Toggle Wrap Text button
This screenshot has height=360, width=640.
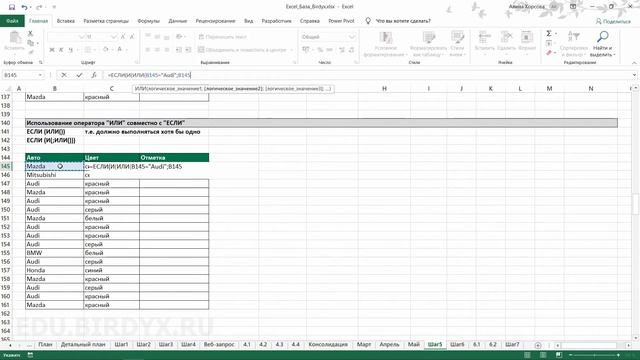[x=223, y=37]
